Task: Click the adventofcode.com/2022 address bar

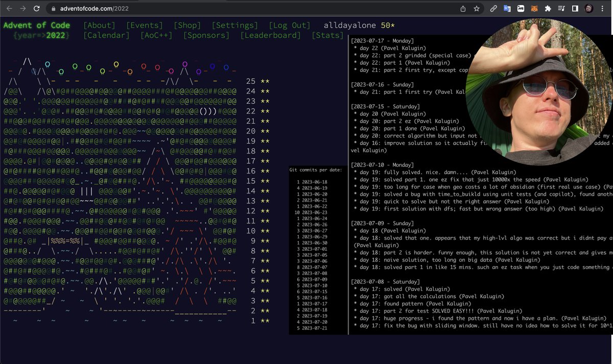Action: (x=250, y=9)
